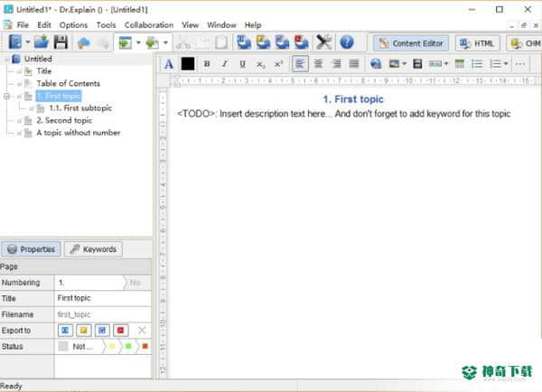The width and height of the screenshot is (542, 392).
Task: Toggle superscript formatting
Action: tap(278, 64)
